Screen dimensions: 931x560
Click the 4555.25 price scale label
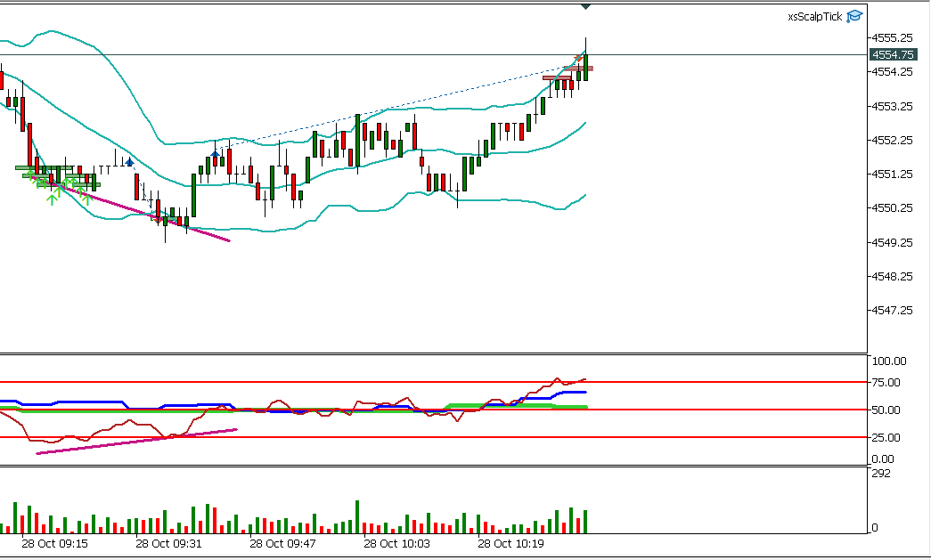tap(892, 37)
